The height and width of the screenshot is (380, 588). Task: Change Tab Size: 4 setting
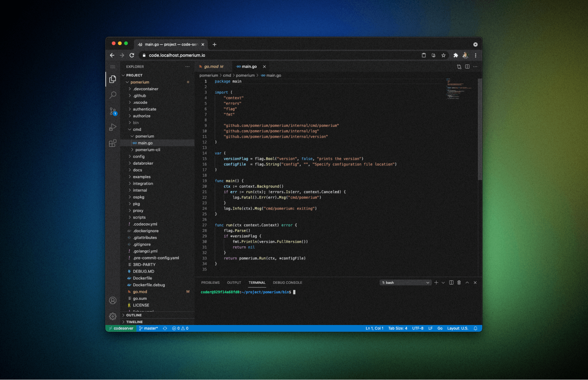(x=398, y=329)
